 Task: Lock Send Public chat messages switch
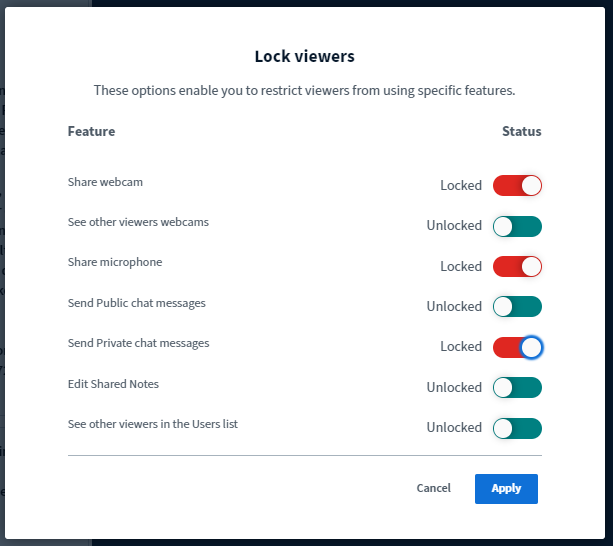click(517, 306)
